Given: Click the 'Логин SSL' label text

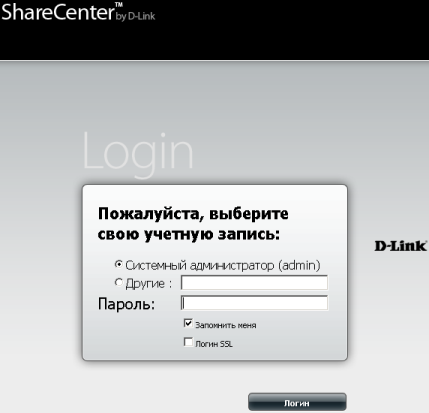Looking at the screenshot, I should point(214,344).
